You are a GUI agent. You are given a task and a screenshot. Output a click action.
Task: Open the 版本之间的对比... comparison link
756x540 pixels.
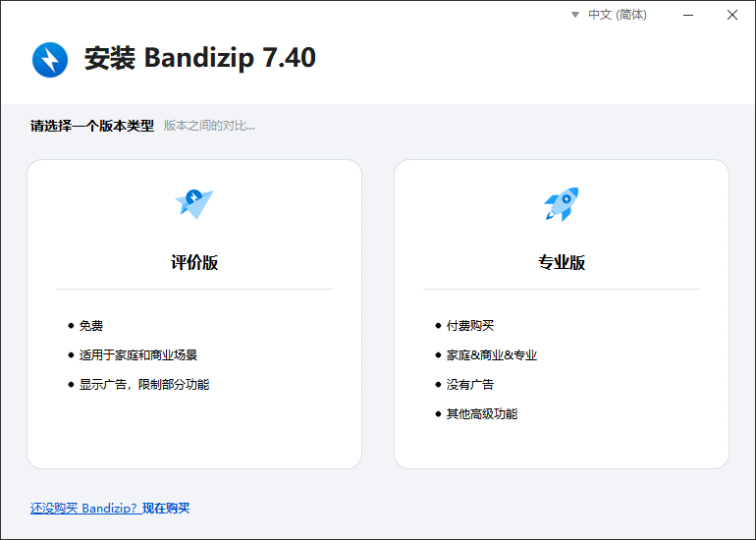click(x=209, y=126)
